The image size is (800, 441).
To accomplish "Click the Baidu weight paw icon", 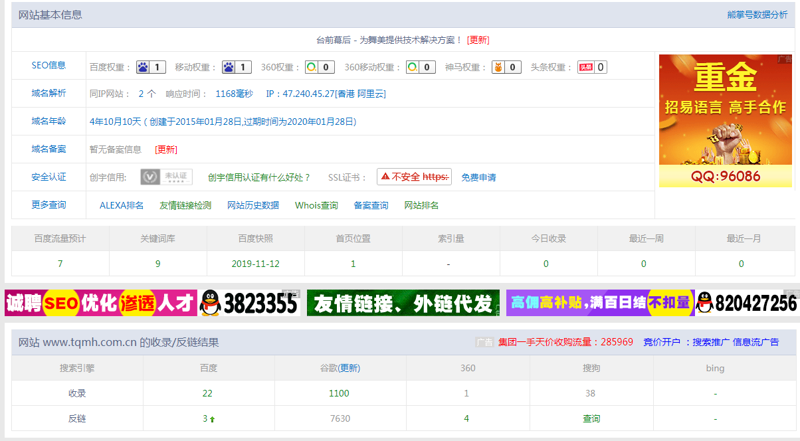I will point(143,67).
